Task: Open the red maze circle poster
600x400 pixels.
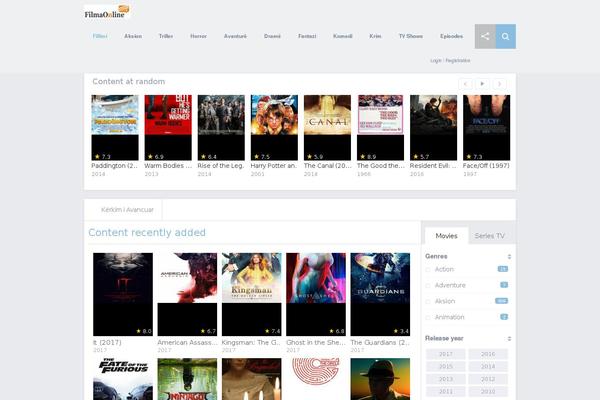Action: tap(316, 379)
